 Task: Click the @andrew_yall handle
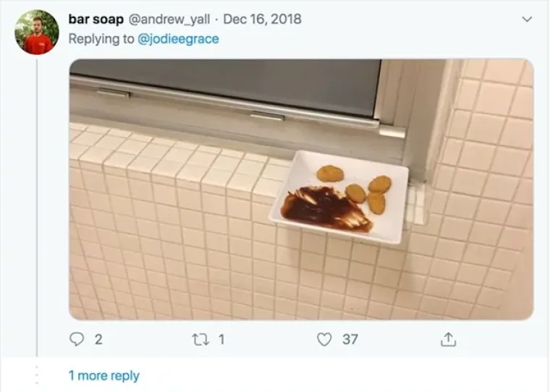(169, 20)
